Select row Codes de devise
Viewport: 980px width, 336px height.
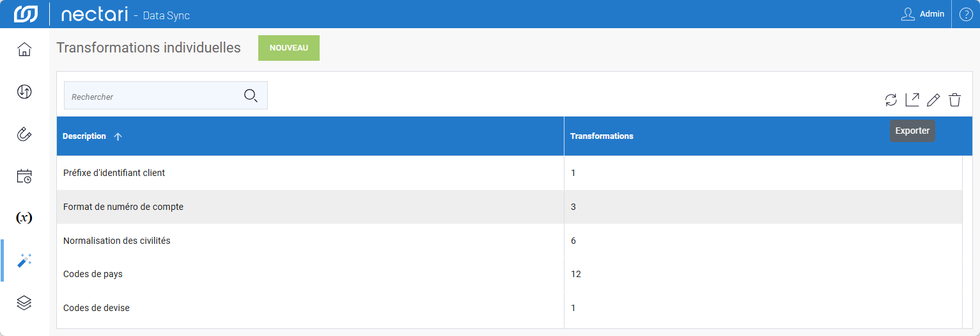pos(509,308)
